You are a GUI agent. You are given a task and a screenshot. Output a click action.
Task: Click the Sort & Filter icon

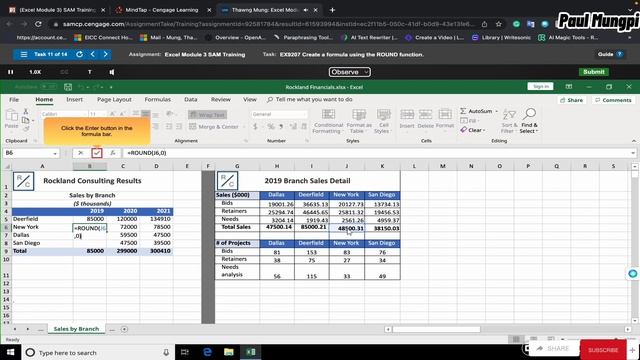pyautogui.click(x=509, y=114)
